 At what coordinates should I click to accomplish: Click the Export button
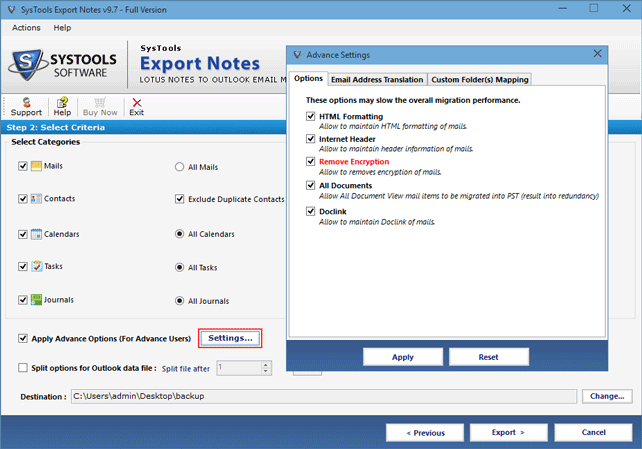[x=508, y=433]
